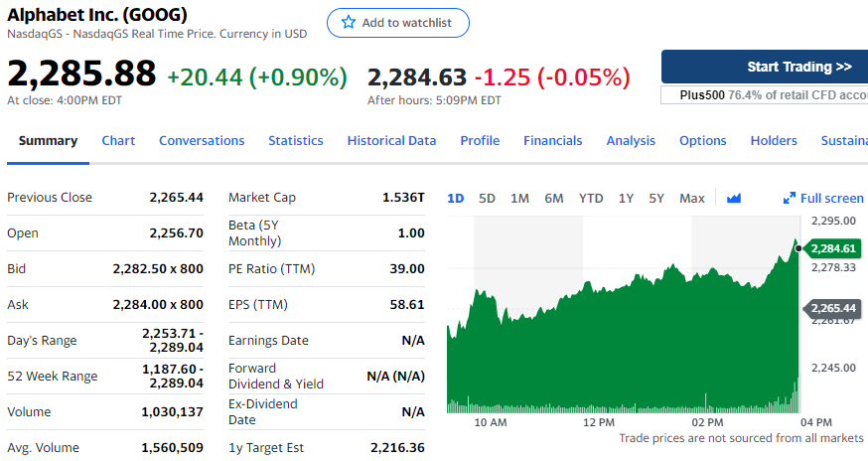Toggle the chart type area icon
The image size is (868, 461).
tap(734, 198)
